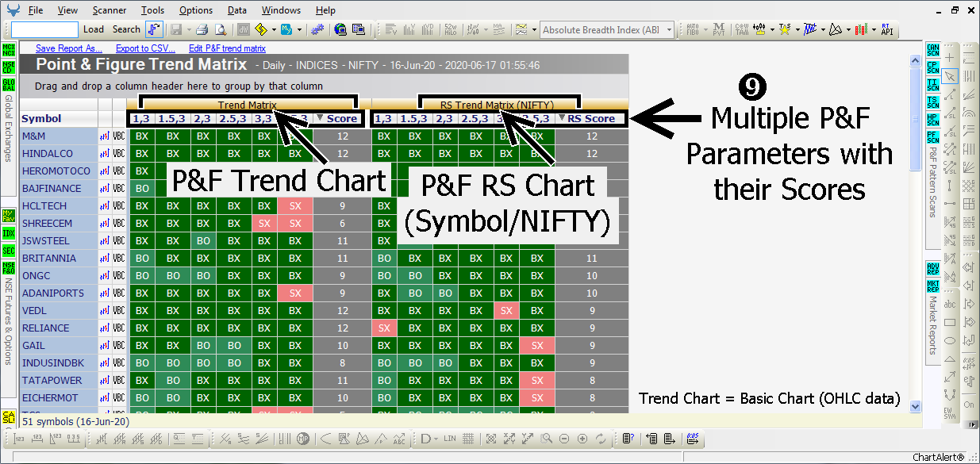Click the Save Report As... link
Image resolution: width=980 pixels, height=464 pixels.
(x=69, y=48)
